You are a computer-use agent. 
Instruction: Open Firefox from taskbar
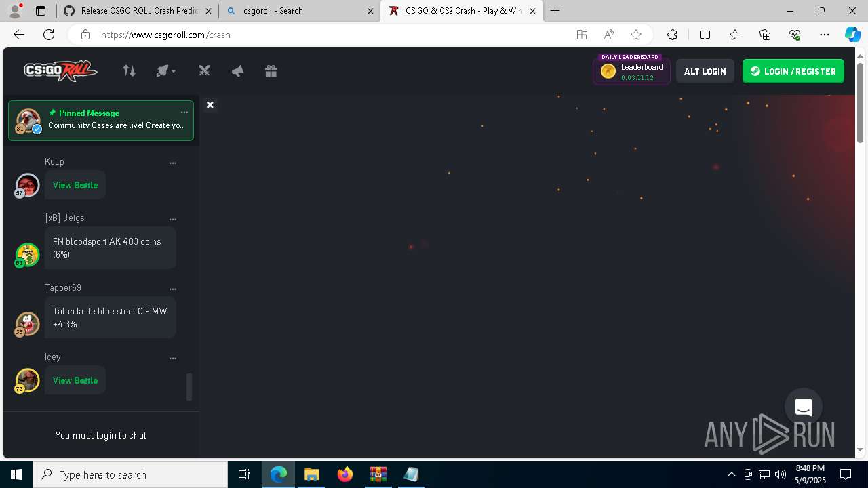tap(345, 474)
